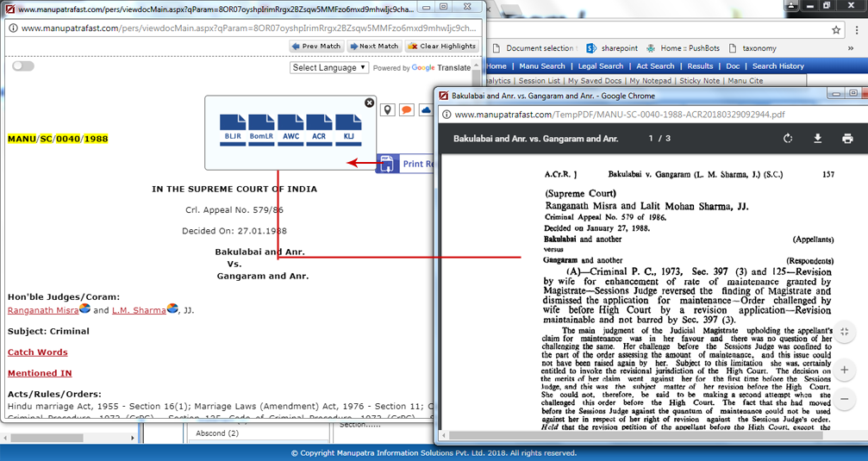This screenshot has width=868, height=461.
Task: Open Results menu item
Action: coord(700,65)
